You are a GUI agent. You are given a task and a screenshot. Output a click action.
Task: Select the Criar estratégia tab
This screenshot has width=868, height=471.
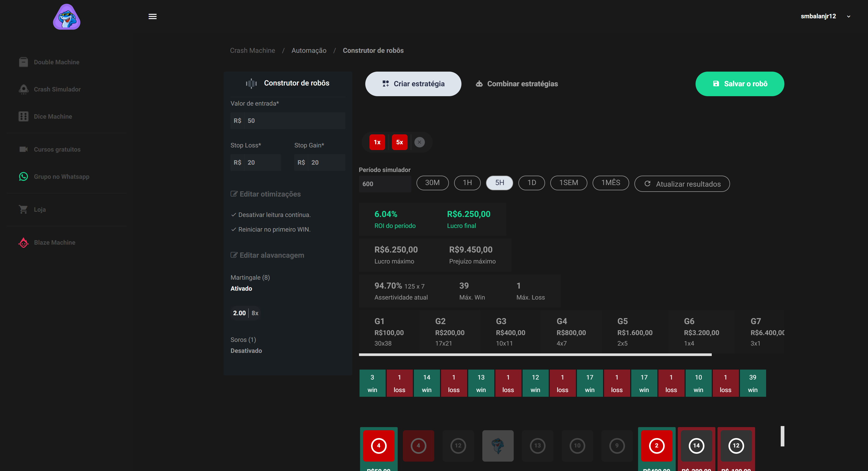tap(413, 84)
